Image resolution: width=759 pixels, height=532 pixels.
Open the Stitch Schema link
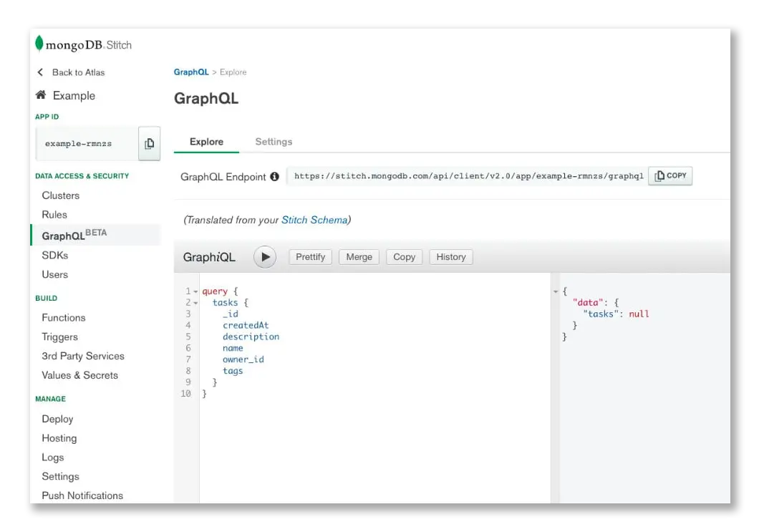click(x=314, y=220)
